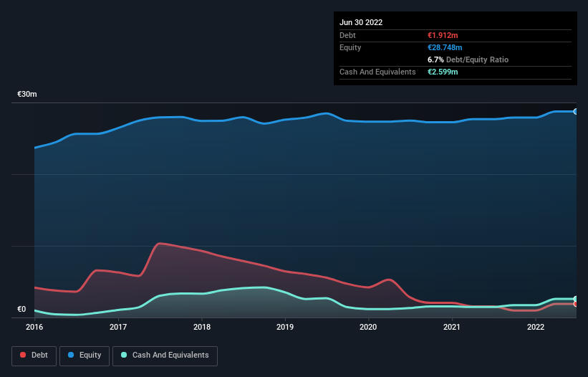
Task: Click the 2022 x-axis label
Action: 536,327
